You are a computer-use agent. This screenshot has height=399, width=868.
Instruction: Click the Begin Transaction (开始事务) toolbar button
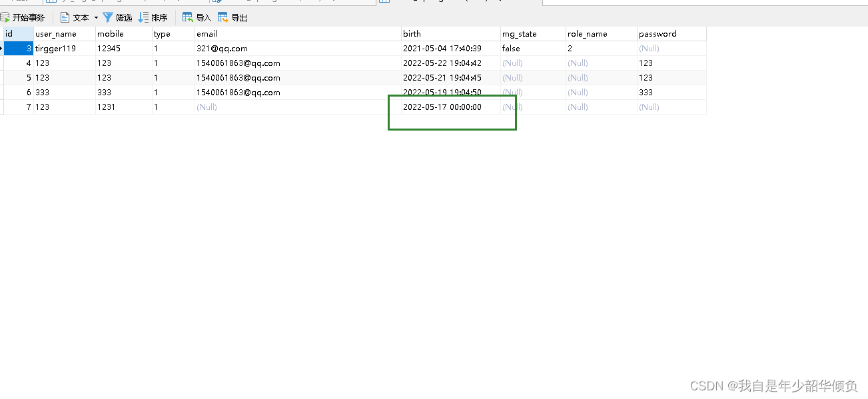click(x=23, y=18)
